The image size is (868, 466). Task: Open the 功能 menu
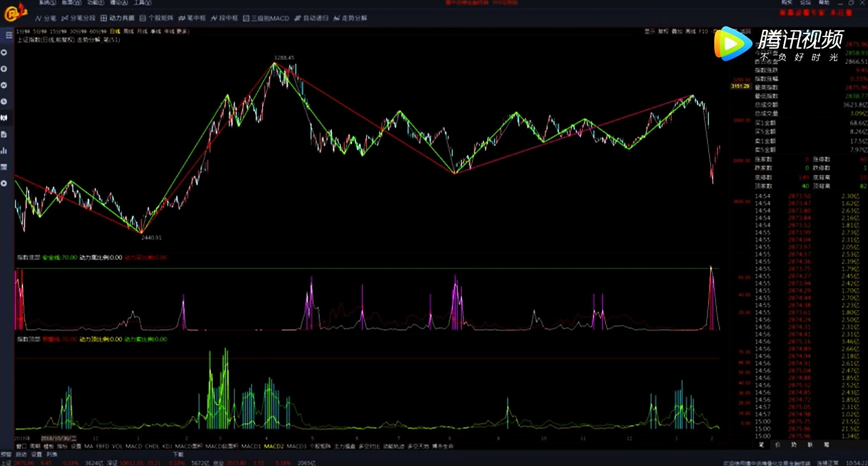(95, 3)
